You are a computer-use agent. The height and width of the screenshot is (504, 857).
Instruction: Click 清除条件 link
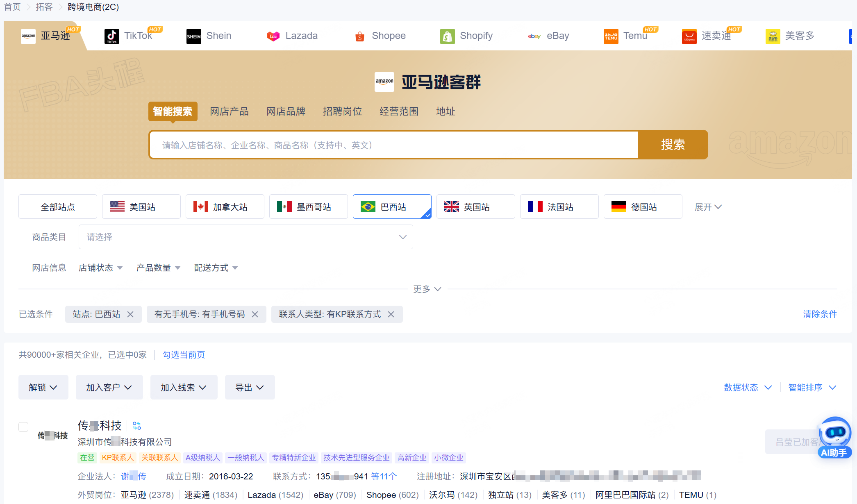pos(820,314)
